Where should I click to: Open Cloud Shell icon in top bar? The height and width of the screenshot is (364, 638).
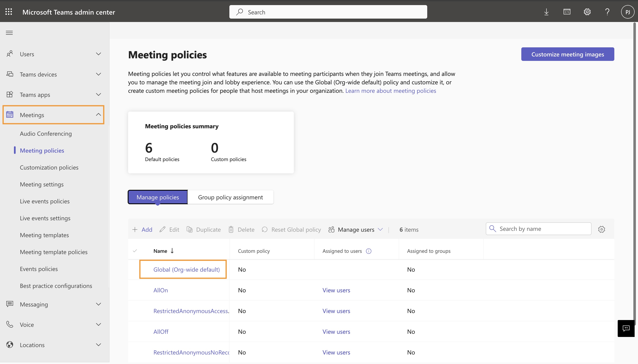pyautogui.click(x=567, y=12)
